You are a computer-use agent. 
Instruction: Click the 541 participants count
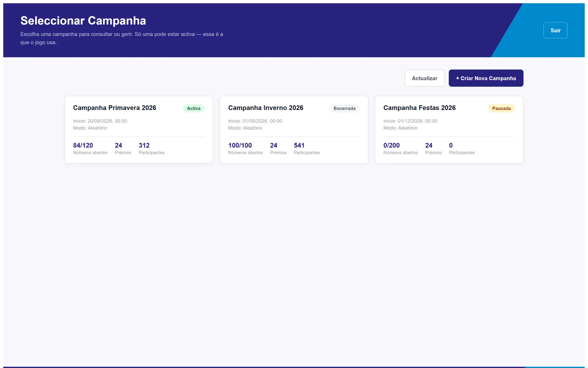pyautogui.click(x=299, y=145)
